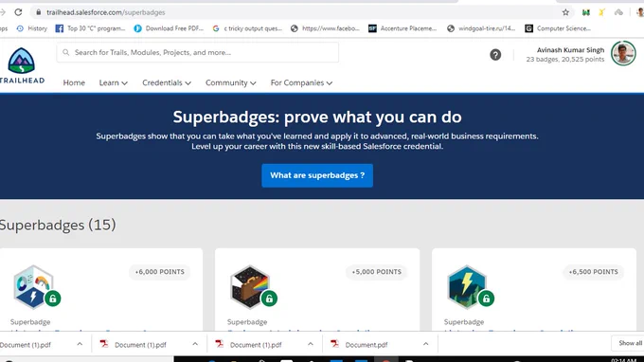644x362 pixels.
Task: Expand the Credentials menu
Action: (167, 82)
